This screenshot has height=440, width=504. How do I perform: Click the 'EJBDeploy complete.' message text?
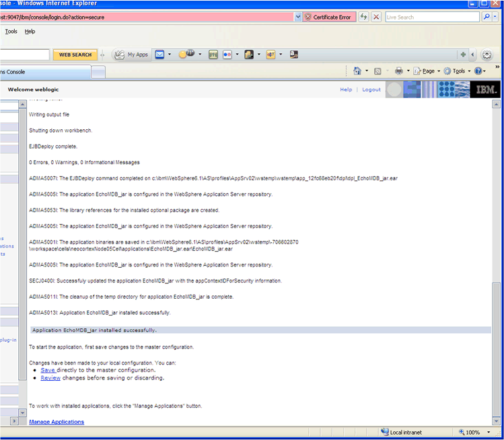(x=53, y=147)
